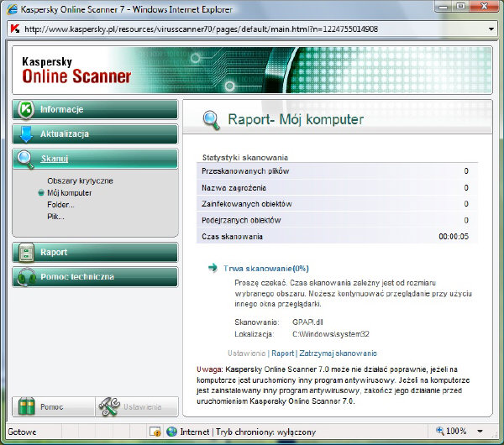
Task: Choose Folder... scan option
Action: pyautogui.click(x=60, y=205)
